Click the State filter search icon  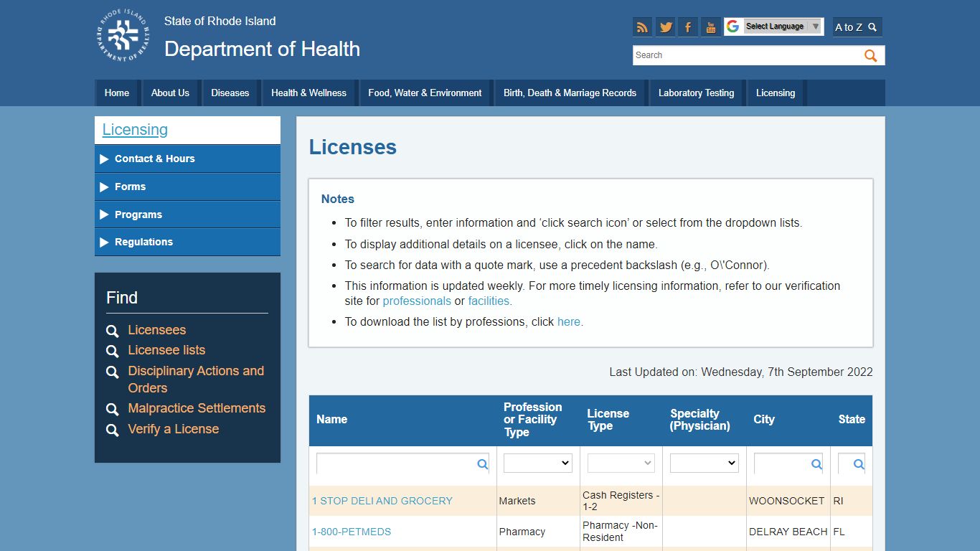(859, 464)
